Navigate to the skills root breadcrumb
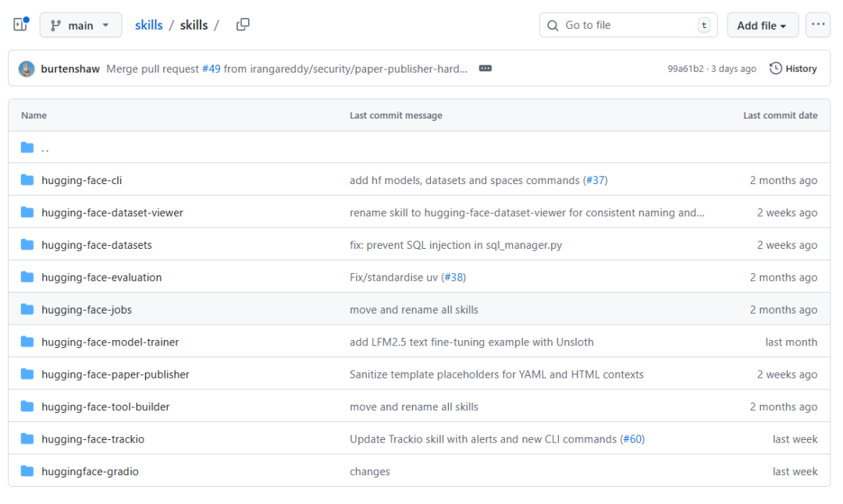This screenshot has height=504, width=843. pos(148,25)
